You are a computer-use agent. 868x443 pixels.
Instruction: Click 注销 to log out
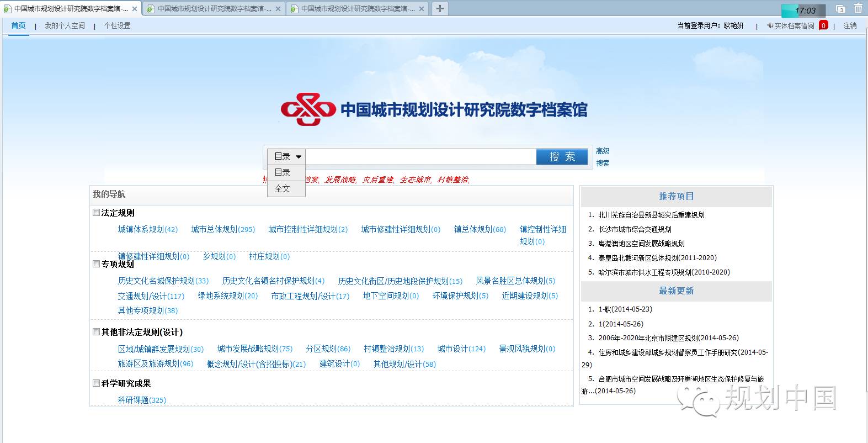[850, 25]
